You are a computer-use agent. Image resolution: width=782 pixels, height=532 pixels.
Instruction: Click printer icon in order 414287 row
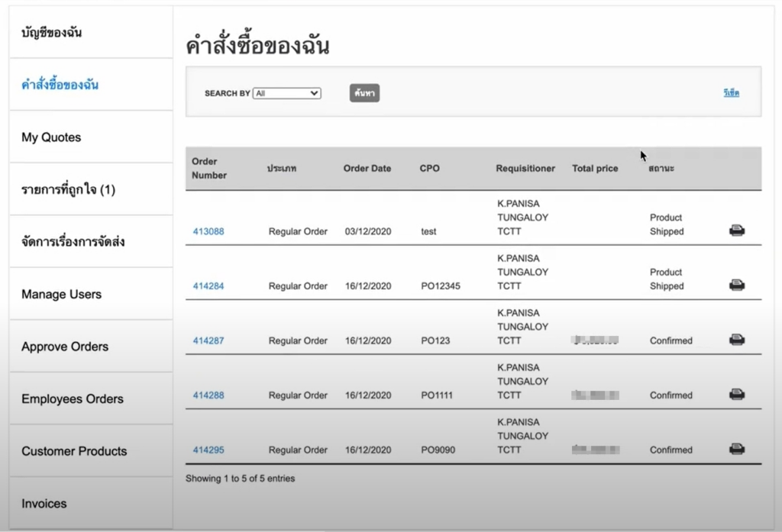pyautogui.click(x=736, y=340)
